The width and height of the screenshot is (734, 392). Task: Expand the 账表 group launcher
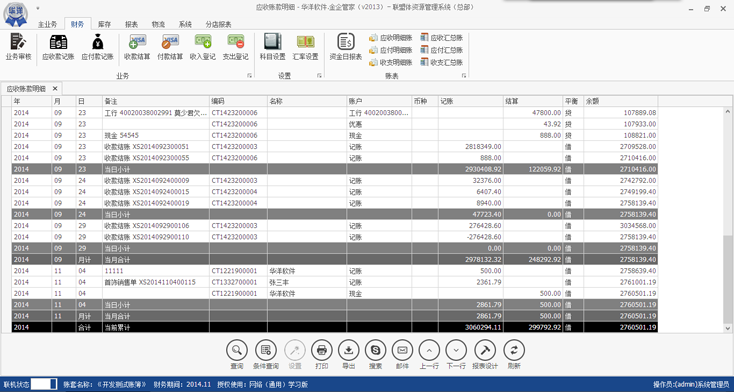point(464,75)
